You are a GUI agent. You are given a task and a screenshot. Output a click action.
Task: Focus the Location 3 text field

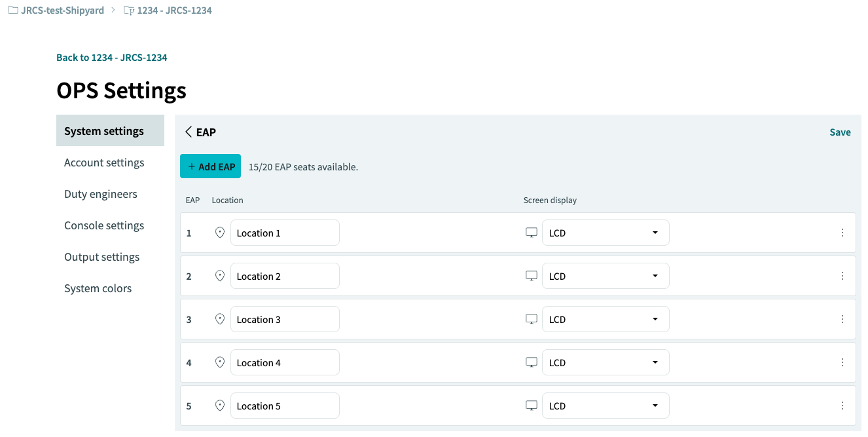pyautogui.click(x=285, y=319)
